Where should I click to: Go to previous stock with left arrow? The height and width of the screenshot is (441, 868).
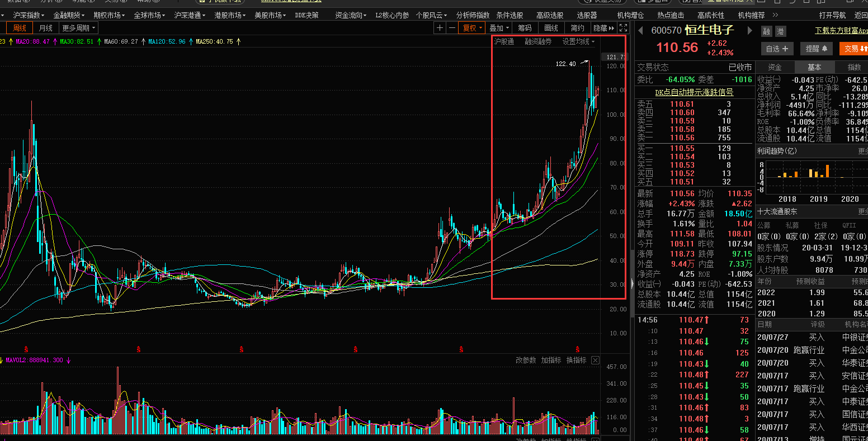pos(640,31)
